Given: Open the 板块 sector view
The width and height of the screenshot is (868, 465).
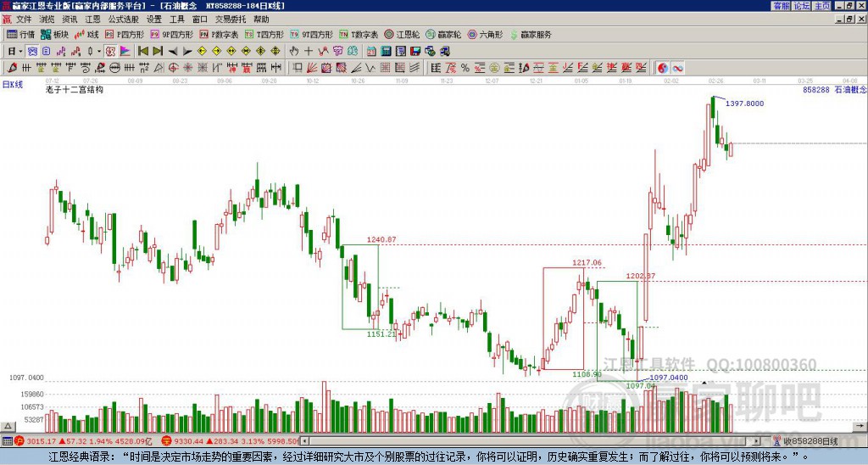Looking at the screenshot, I should [x=54, y=34].
